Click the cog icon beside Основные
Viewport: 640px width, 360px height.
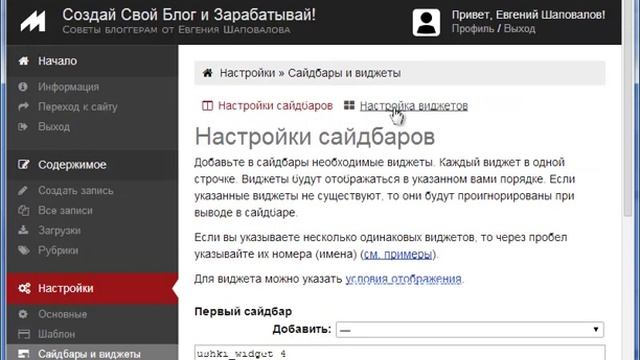23,314
